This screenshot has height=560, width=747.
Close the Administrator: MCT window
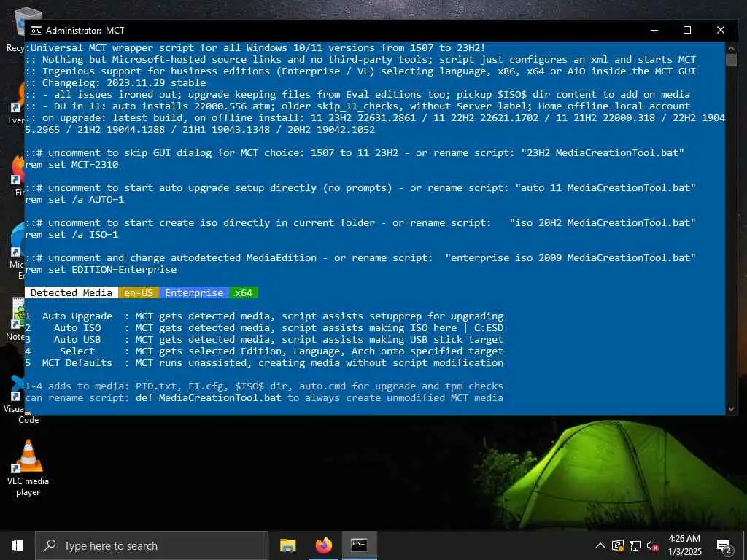720,30
